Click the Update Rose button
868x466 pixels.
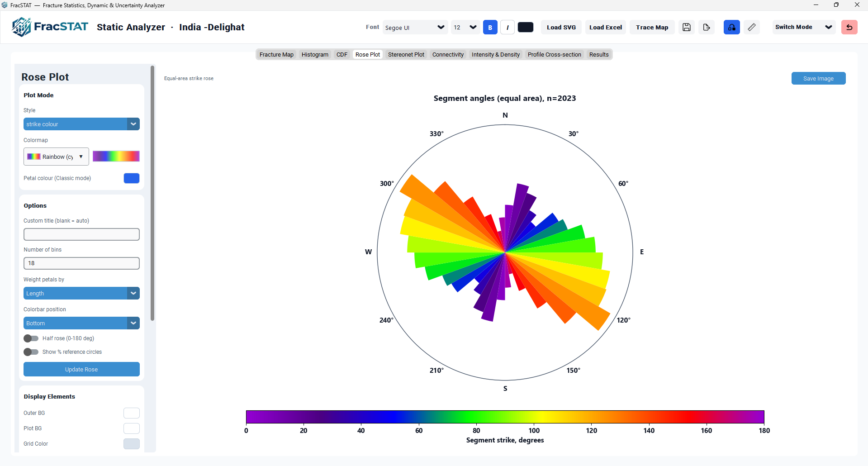coord(81,369)
